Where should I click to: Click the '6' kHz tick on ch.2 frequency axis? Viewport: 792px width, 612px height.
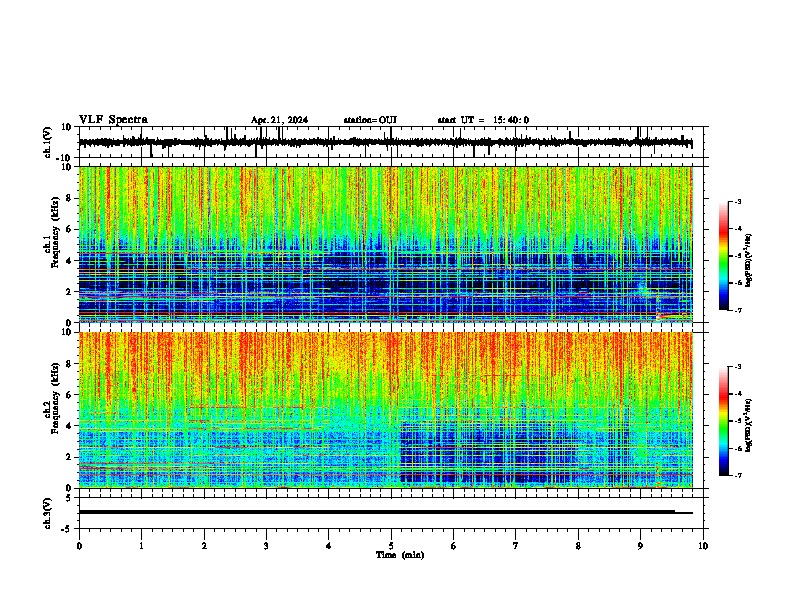point(70,395)
